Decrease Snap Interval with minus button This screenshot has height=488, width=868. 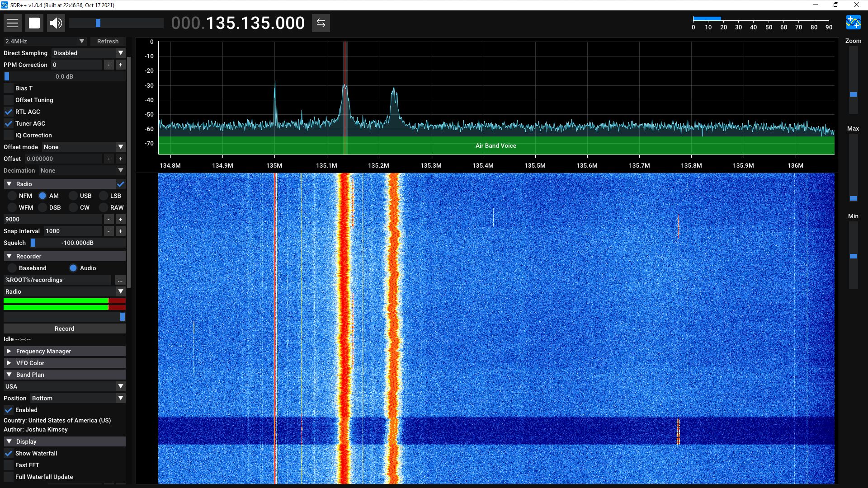(x=108, y=231)
